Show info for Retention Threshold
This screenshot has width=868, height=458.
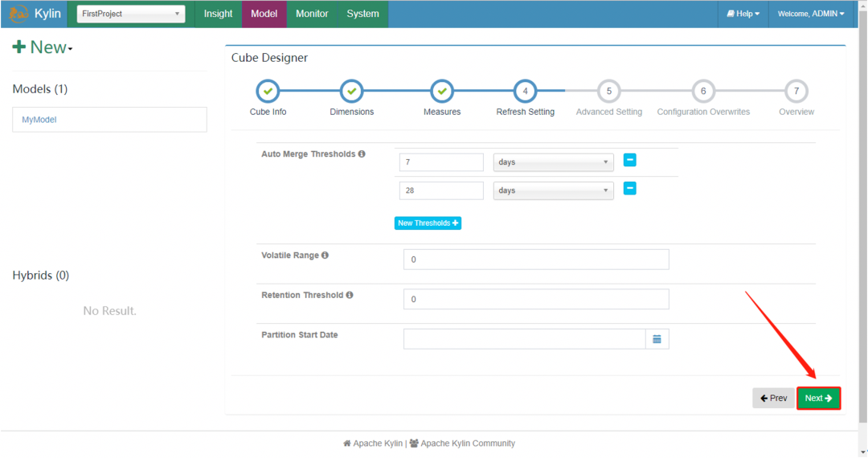click(x=350, y=295)
